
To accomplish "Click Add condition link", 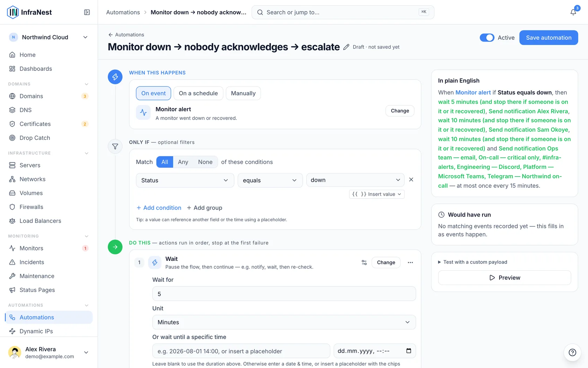I will pos(159,208).
